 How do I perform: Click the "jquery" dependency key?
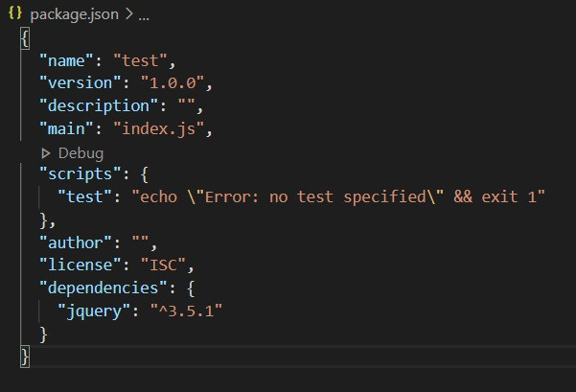[94, 311]
